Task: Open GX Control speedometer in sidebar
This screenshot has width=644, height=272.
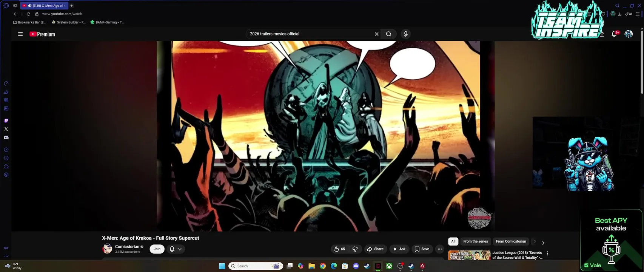Action: tap(6, 83)
